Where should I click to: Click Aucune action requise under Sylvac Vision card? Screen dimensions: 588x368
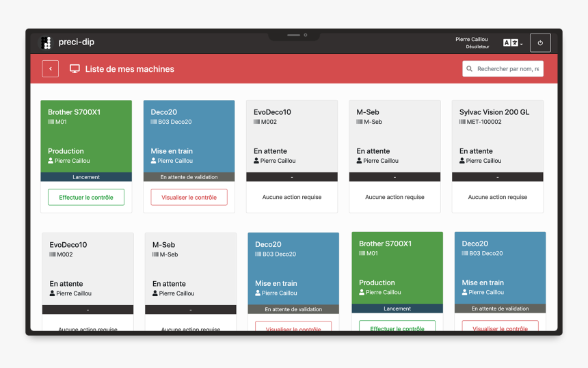[497, 197]
